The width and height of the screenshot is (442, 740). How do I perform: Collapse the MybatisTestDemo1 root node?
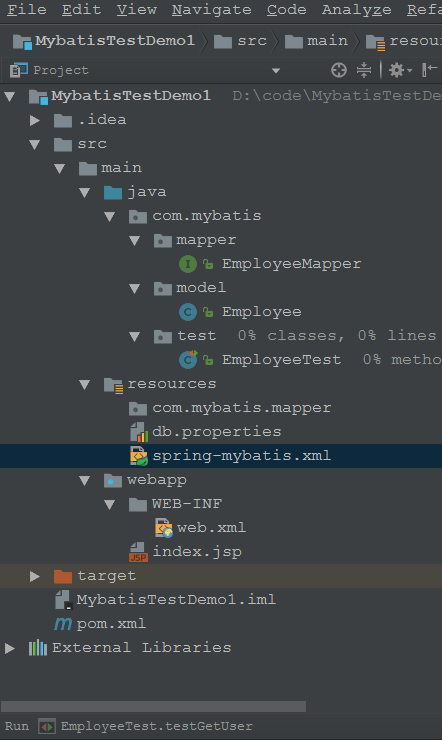click(10, 97)
